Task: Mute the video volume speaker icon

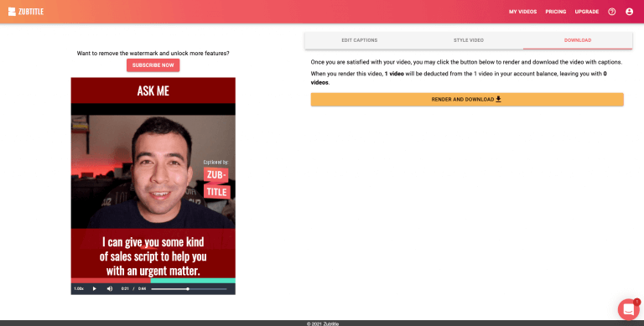Action: (x=110, y=288)
